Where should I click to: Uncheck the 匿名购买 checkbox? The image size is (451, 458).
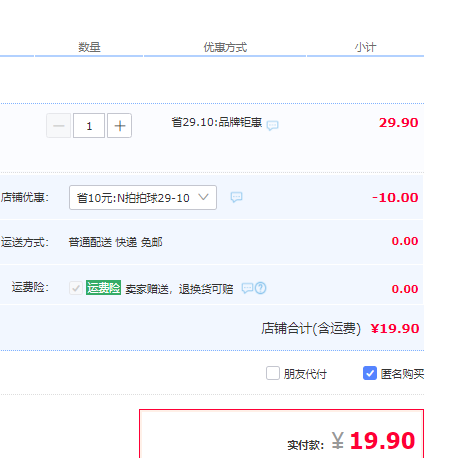pos(370,373)
